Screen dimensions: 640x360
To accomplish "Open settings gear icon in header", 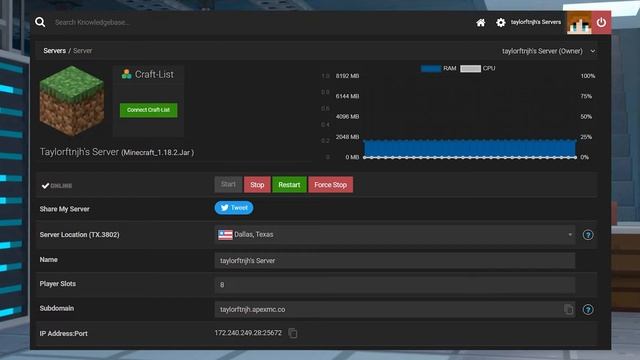I will click(x=500, y=22).
